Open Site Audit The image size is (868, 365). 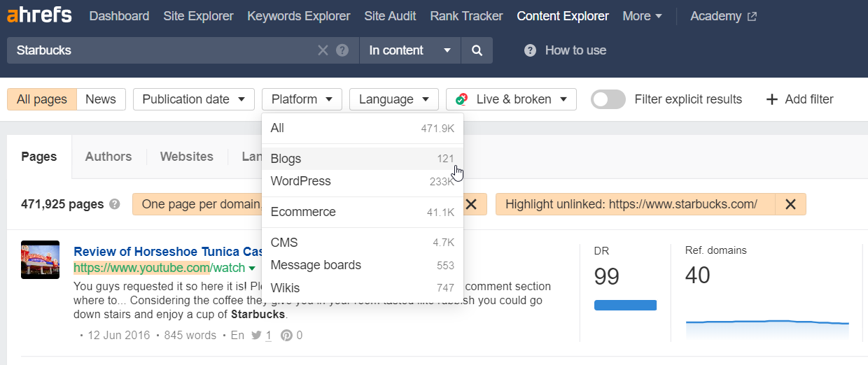pos(390,16)
